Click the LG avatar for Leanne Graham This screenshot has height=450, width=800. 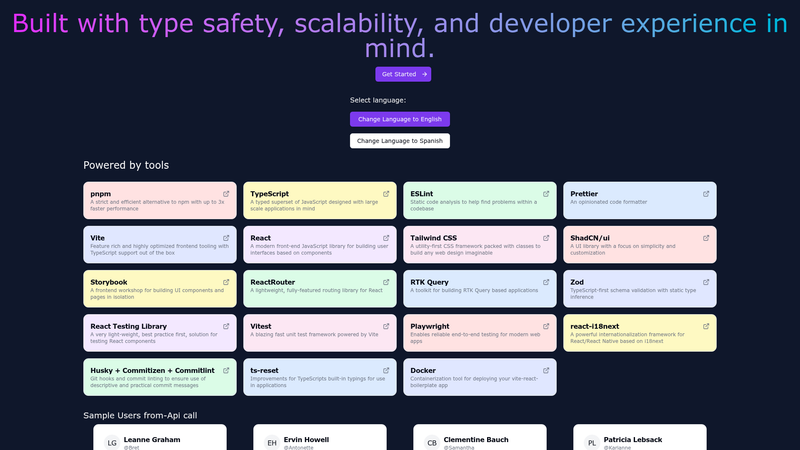click(112, 442)
